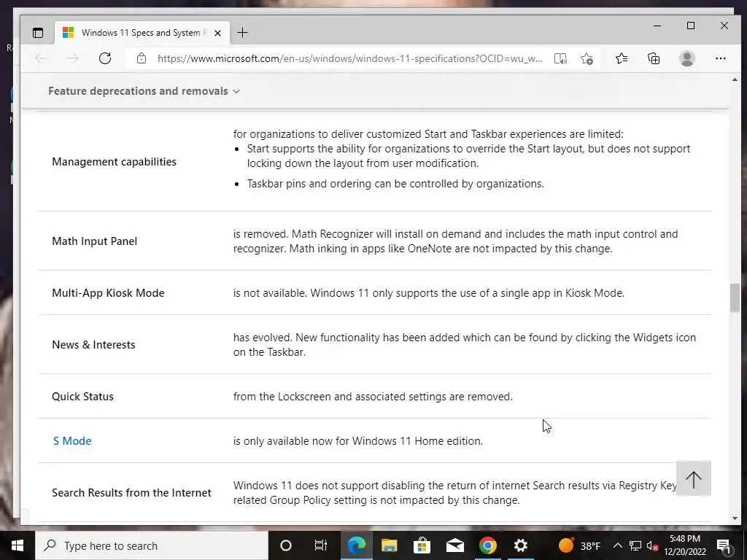Image resolution: width=747 pixels, height=560 pixels.
Task: Click the Math Input Panel row heading
Action: (x=94, y=241)
